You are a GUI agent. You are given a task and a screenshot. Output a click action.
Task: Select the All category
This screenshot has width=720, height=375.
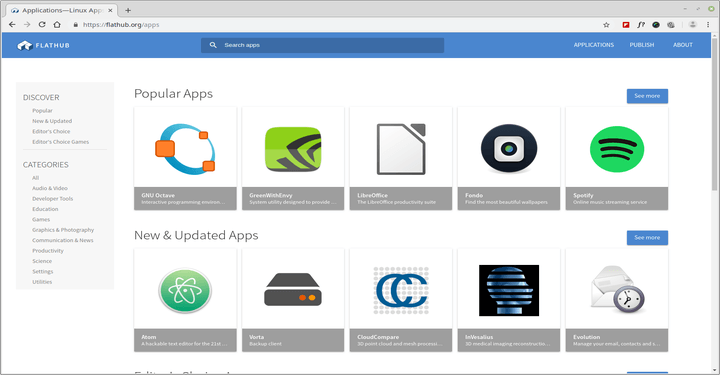point(35,178)
